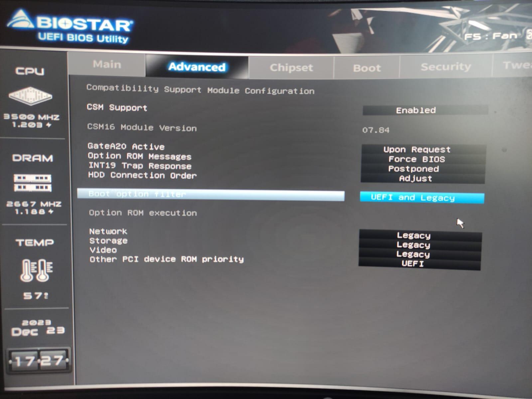Click the UEFI BIOS Utility subtitle
The height and width of the screenshot is (399, 532).
[83, 38]
